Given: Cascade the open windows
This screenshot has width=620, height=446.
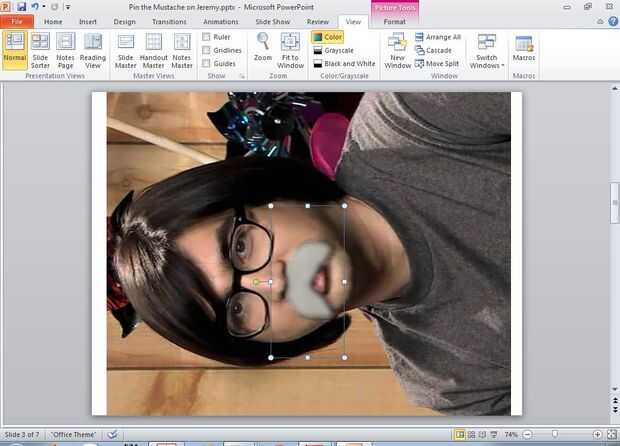Looking at the screenshot, I should [x=433, y=51].
